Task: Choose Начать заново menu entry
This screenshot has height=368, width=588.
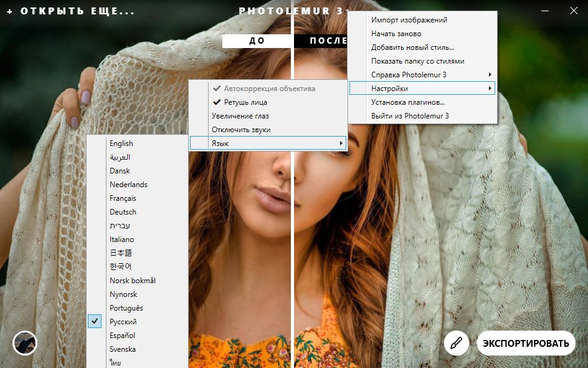Action: pos(422,34)
